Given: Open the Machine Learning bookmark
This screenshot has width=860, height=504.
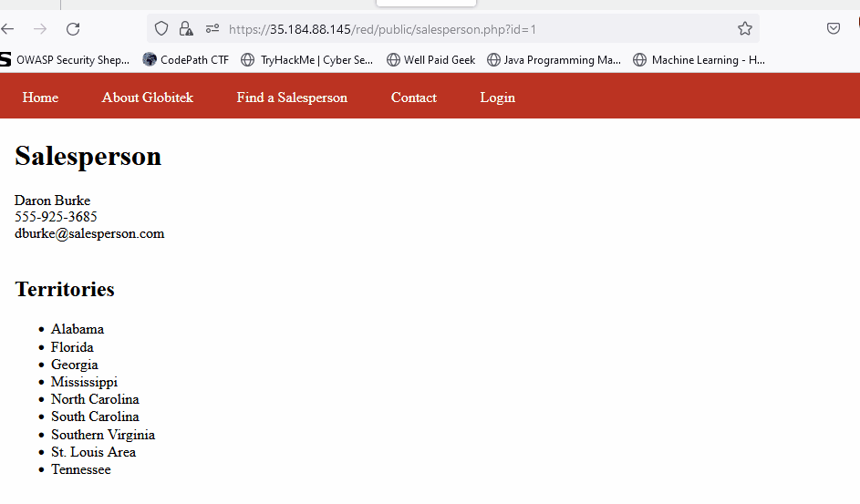Looking at the screenshot, I should coord(699,60).
